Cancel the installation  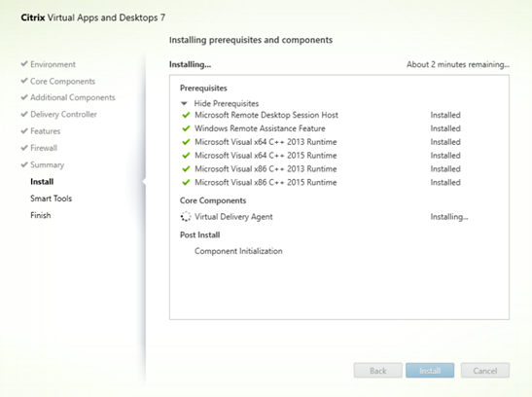[485, 371]
